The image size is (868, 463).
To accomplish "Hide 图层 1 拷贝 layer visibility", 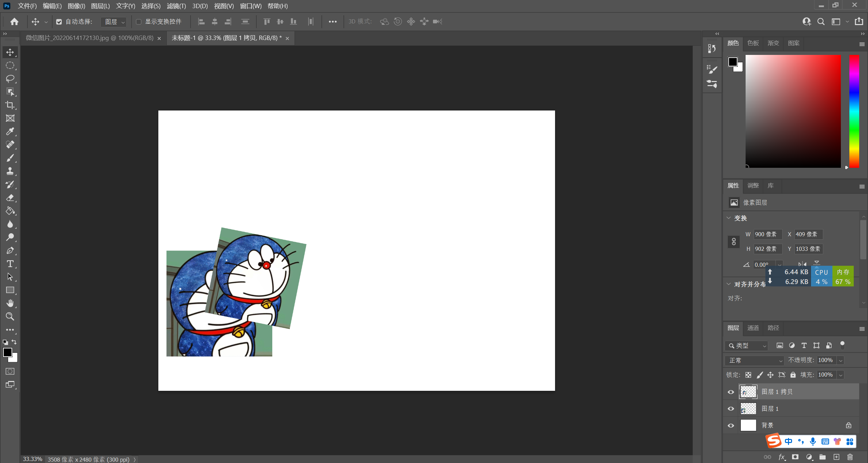I will (x=731, y=392).
